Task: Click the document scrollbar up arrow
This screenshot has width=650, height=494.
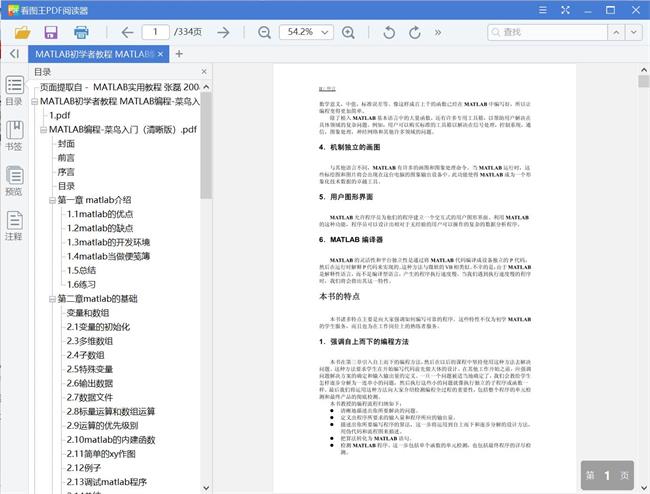Action: (x=644, y=70)
